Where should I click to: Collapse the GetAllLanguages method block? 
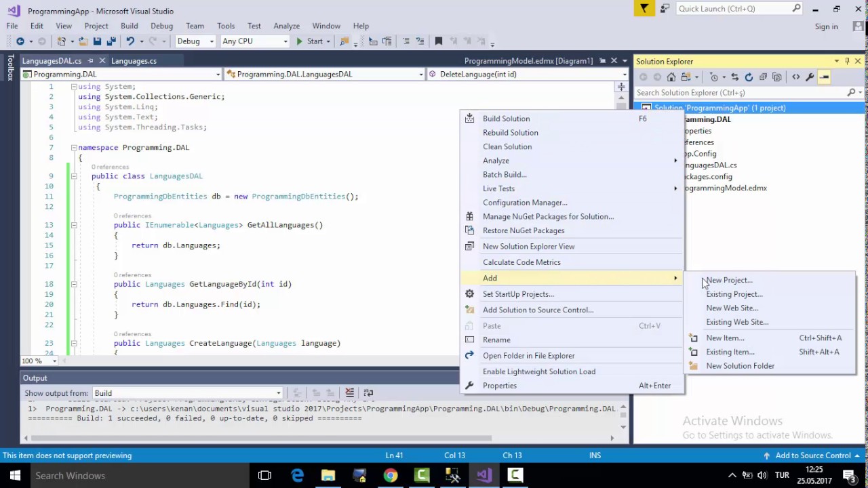tap(74, 225)
